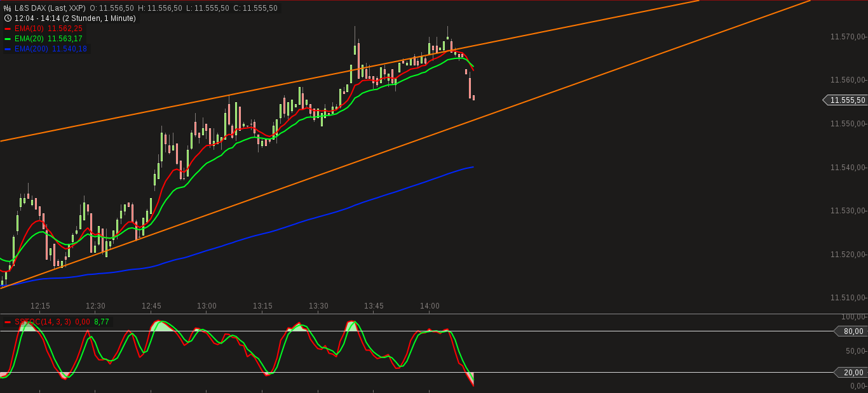
Task: Expand the EMA(20) legend entry settings
Action: pyautogui.click(x=48, y=38)
